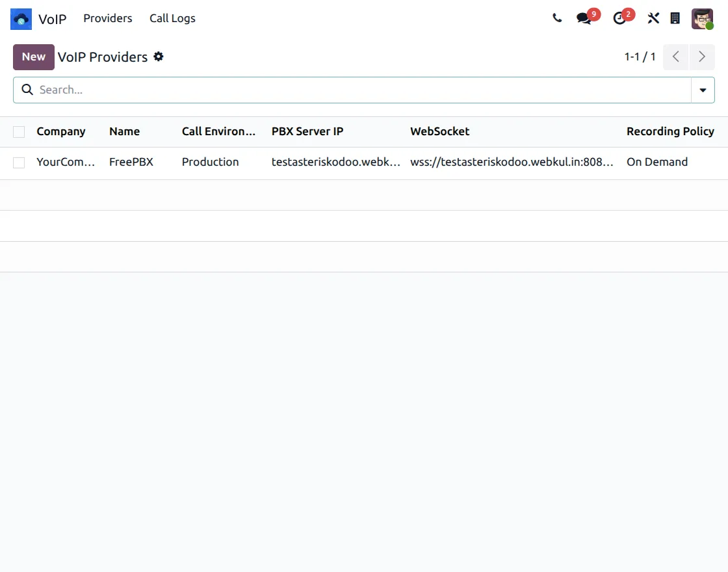
Task: Click the VoIP app logo
Action: click(19, 19)
